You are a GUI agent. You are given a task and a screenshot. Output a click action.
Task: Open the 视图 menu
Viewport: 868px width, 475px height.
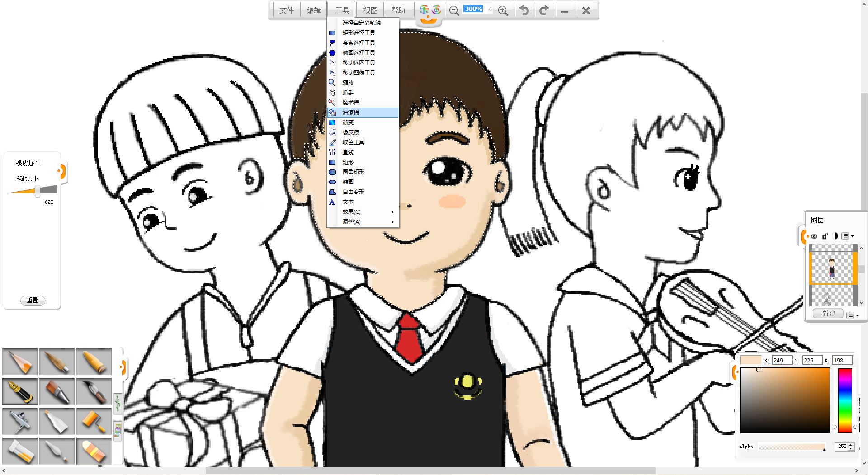click(370, 10)
